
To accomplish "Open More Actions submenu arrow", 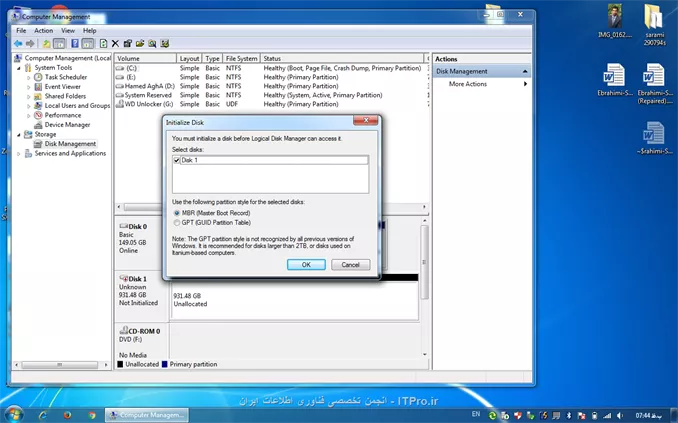I will tap(525, 84).
